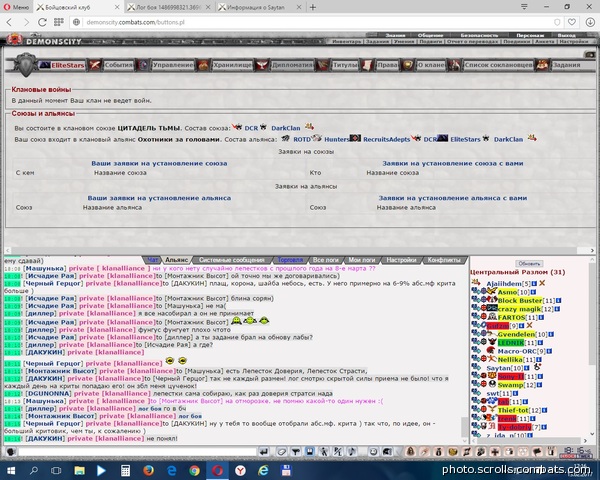Open info icon beside crazy magik[12]

558,309
